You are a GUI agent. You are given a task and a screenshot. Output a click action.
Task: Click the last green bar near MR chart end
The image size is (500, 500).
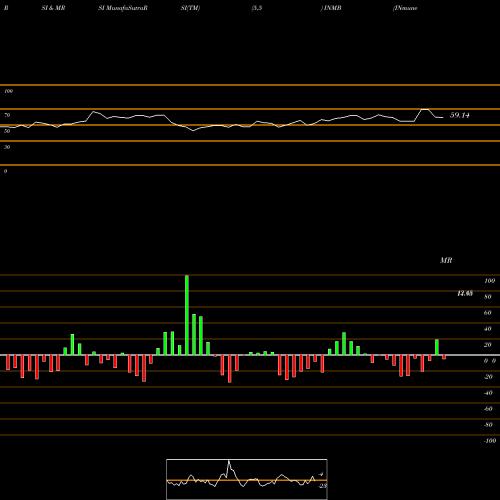point(437,347)
